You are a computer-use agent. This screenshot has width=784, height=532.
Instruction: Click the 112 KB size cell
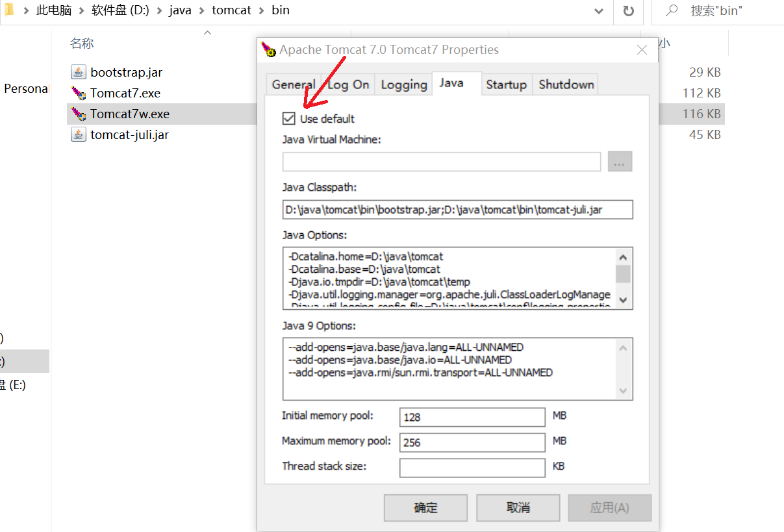(702, 93)
